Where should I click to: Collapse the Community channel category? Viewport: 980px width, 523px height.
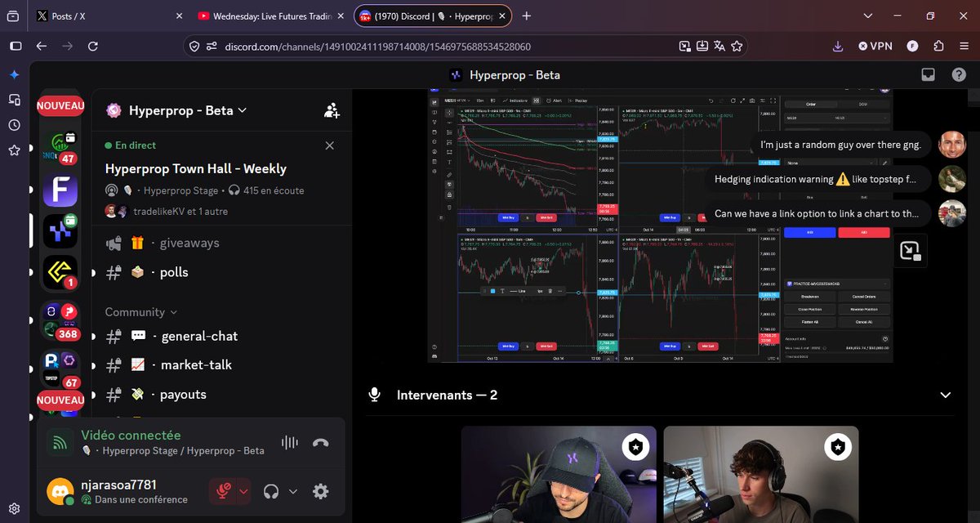tap(141, 312)
